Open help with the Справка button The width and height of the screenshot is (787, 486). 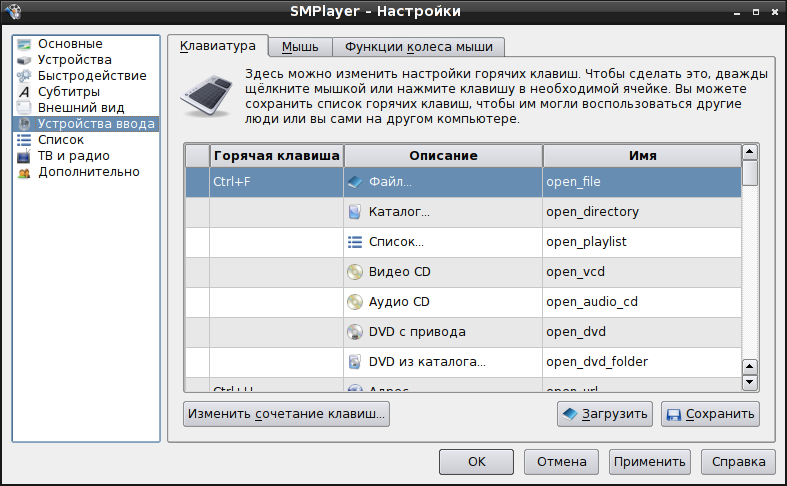(x=738, y=462)
